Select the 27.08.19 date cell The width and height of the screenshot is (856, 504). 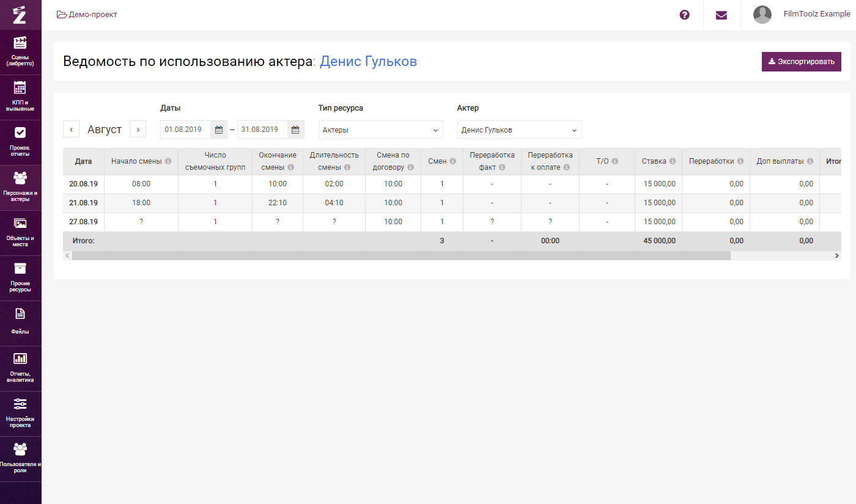(84, 222)
